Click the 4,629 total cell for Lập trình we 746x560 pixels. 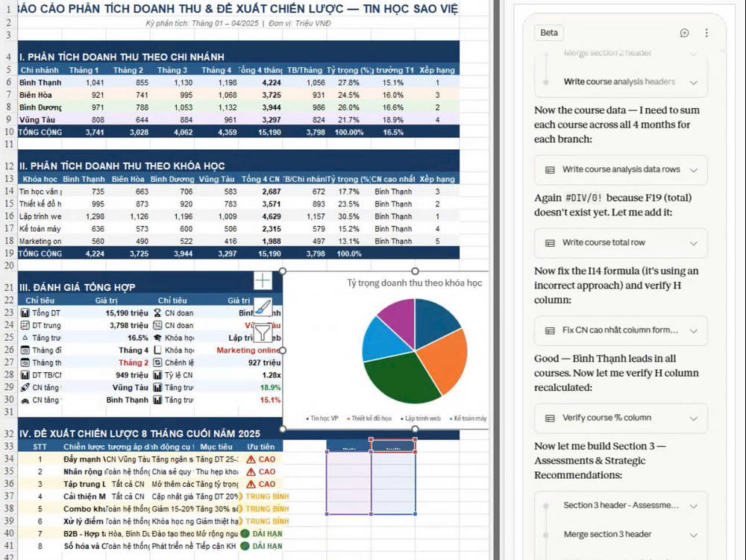coord(260,216)
